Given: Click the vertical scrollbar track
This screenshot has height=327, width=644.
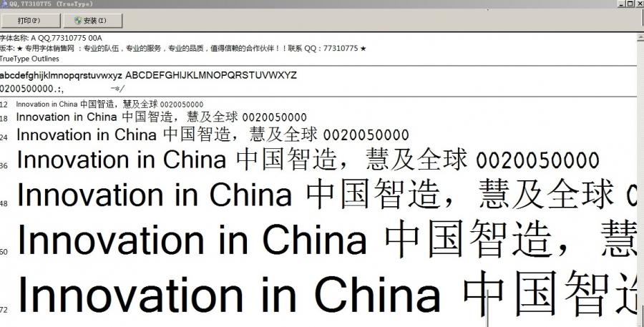Looking at the screenshot, I should 640,179.
